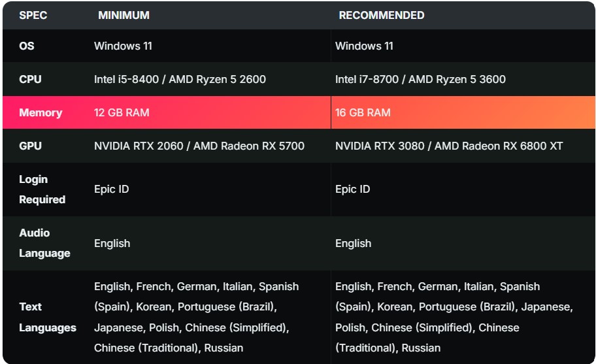Select the GPU row label
The height and width of the screenshot is (364, 596).
click(x=30, y=146)
